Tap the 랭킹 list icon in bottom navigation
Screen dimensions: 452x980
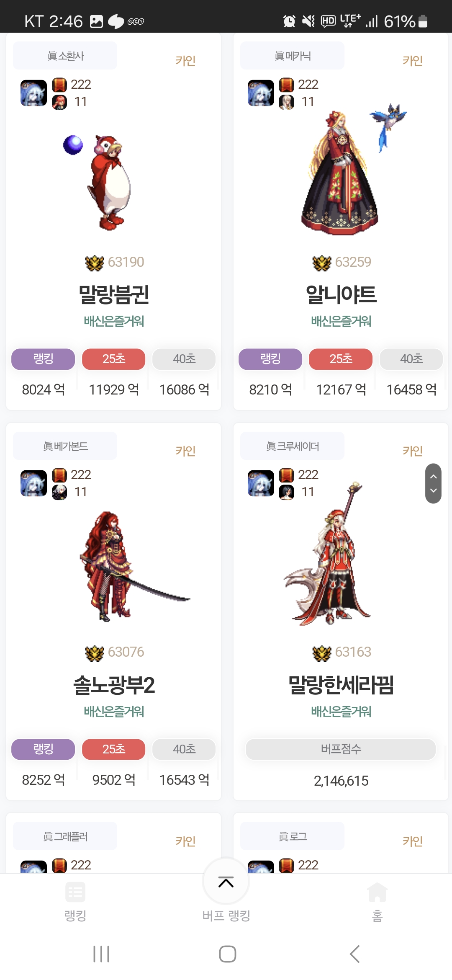(75, 892)
